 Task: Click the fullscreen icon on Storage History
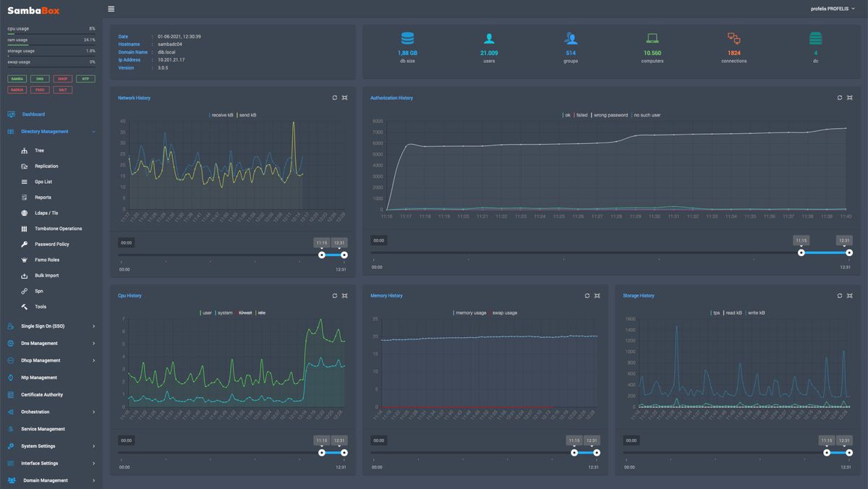coord(850,296)
